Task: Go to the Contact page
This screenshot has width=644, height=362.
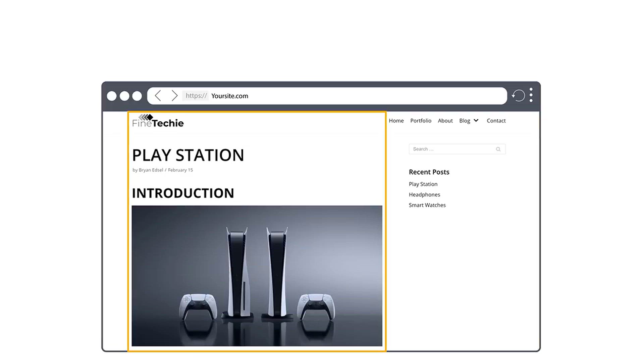Action: tap(496, 121)
